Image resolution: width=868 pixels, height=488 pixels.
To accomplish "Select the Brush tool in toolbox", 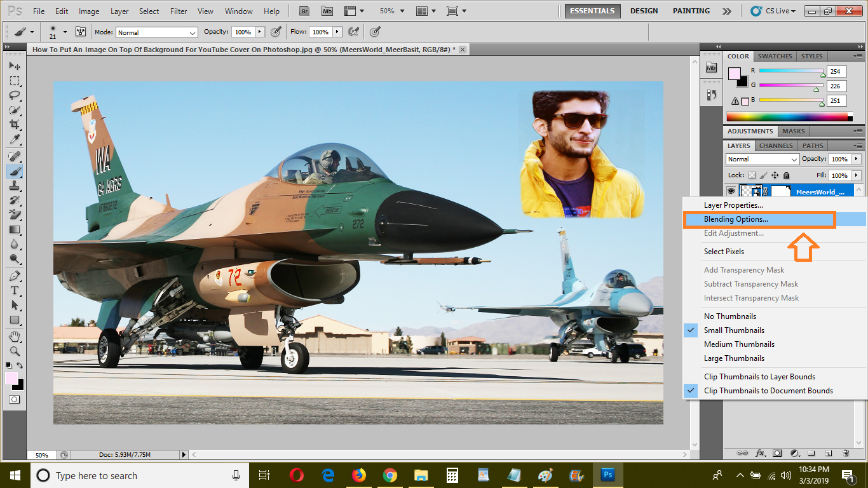I will [x=15, y=172].
